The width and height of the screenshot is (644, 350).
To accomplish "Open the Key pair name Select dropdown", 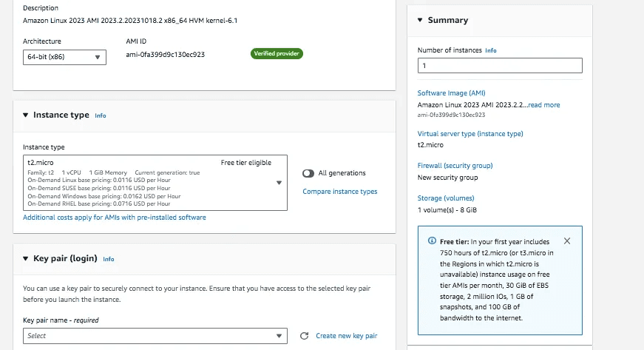I will [155, 336].
